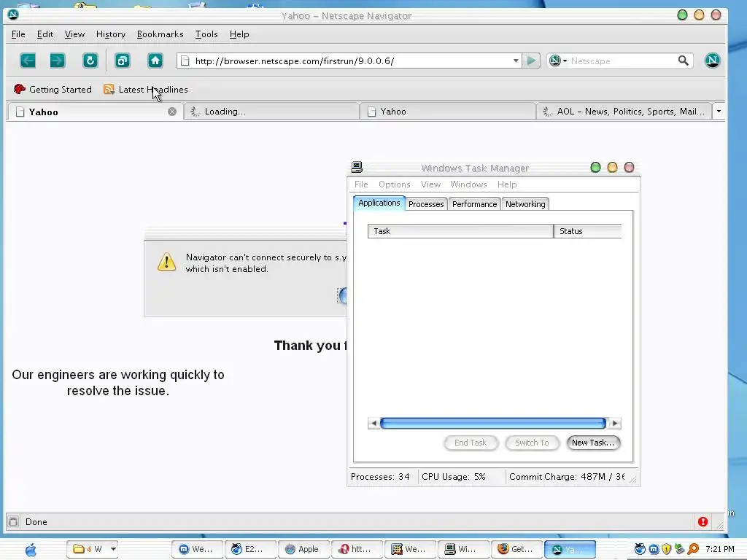Click the Netscape N throbber logo
747x560 pixels.
click(x=712, y=61)
